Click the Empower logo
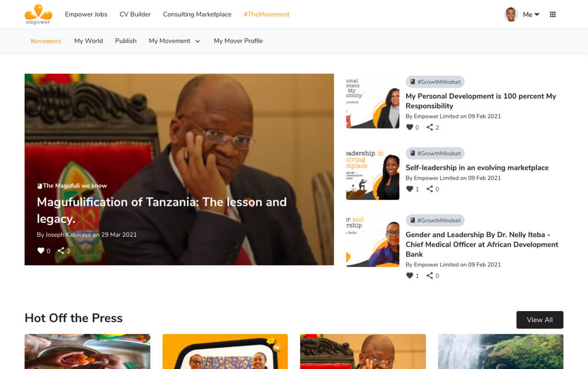588x369 pixels. click(38, 14)
